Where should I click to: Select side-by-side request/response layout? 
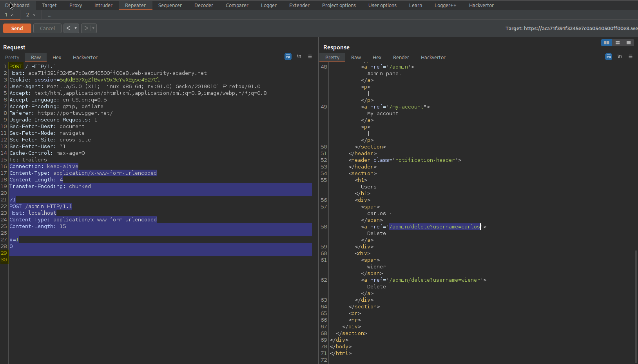[x=607, y=43]
